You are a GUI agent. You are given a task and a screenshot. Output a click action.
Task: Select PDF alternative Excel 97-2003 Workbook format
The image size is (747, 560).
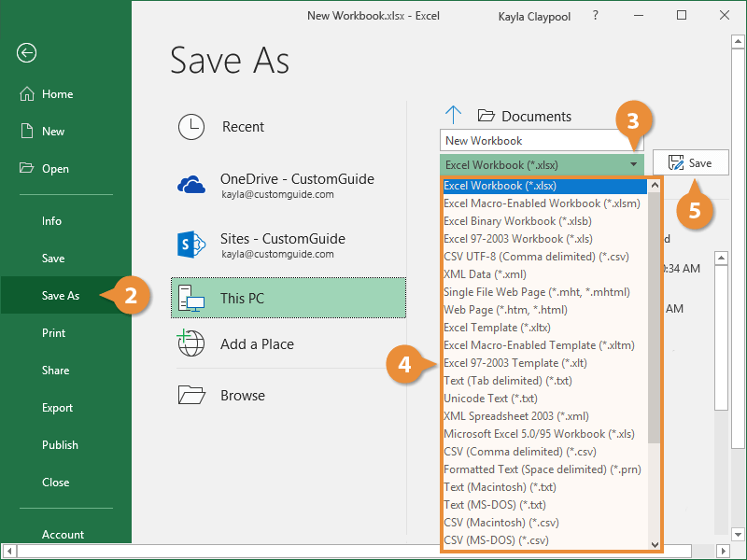click(512, 239)
